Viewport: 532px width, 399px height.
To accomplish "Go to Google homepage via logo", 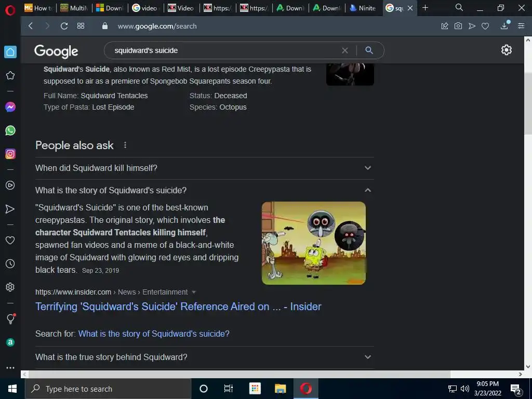I will click(56, 51).
